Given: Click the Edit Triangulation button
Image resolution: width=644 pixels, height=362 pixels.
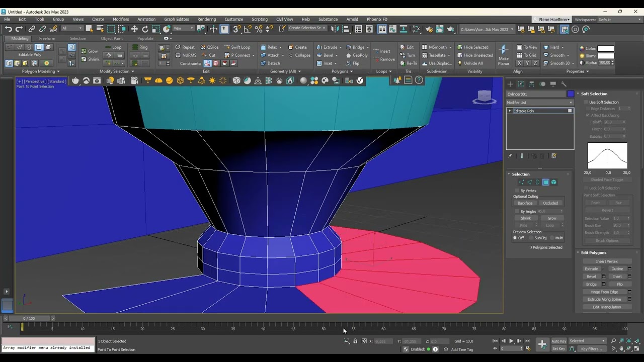Looking at the screenshot, I should pyautogui.click(x=607, y=307).
